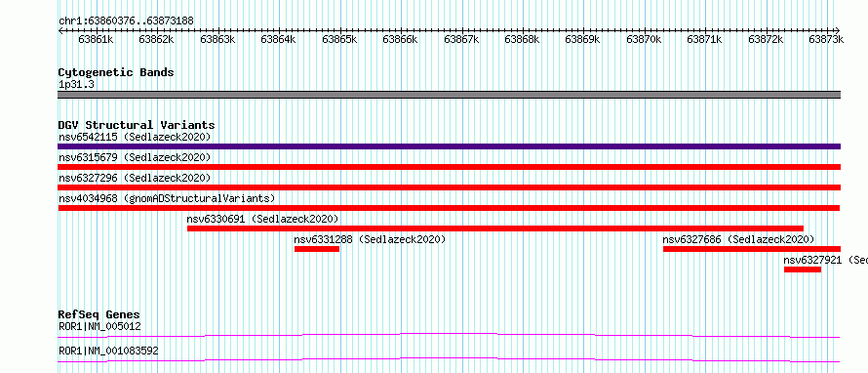
Task: Select the dark blue nsv6542115 variant bar
Action: pos(449,146)
